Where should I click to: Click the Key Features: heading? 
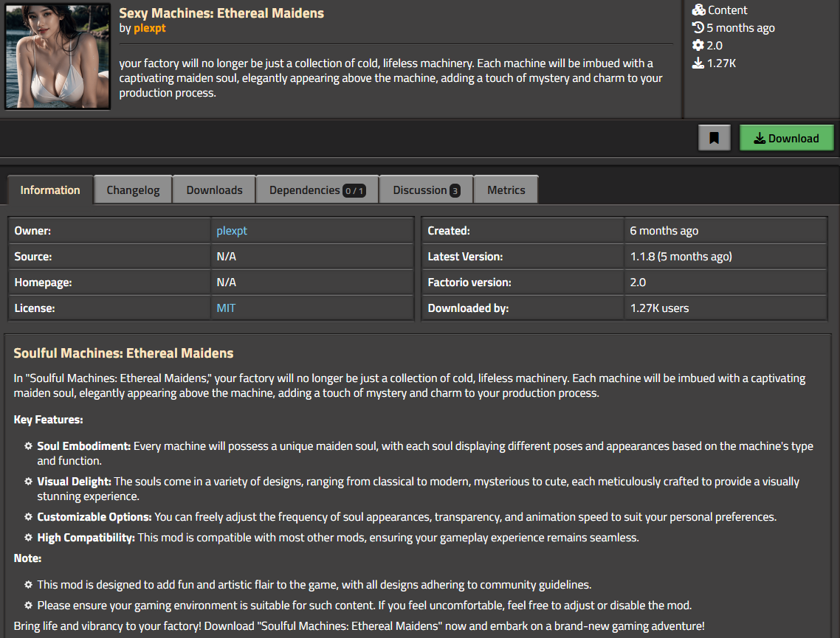tap(48, 420)
